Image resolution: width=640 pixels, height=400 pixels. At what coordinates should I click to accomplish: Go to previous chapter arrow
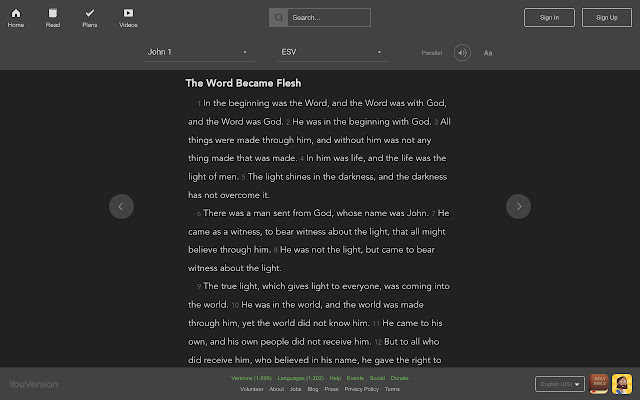(121, 207)
